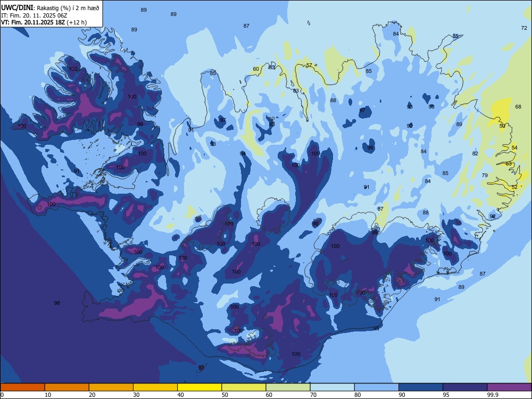Pick the dark navy 95–99.9 legend swatch

[465, 387]
